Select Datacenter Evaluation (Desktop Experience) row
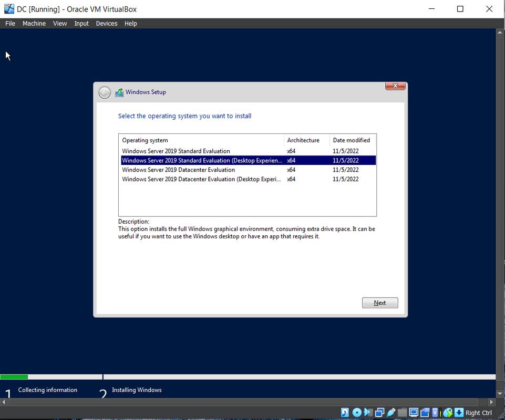This screenshot has height=420, width=505. (249, 179)
